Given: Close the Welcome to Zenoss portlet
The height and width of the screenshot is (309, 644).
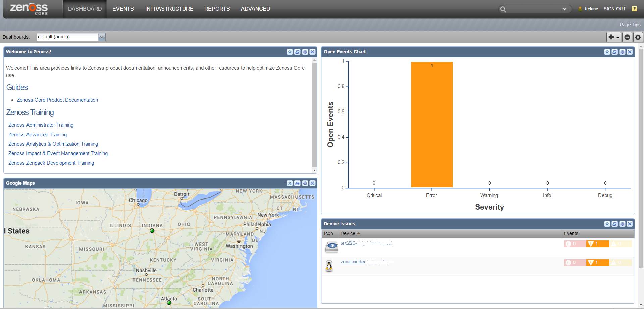Looking at the screenshot, I should tap(312, 52).
